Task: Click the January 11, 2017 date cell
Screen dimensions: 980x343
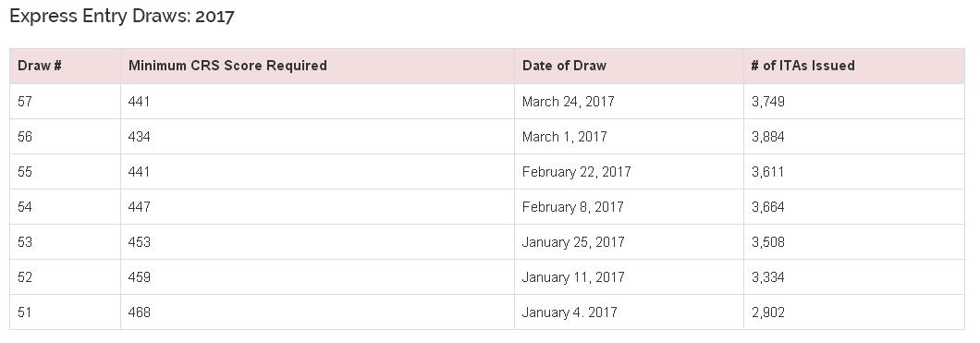Action: click(x=629, y=276)
